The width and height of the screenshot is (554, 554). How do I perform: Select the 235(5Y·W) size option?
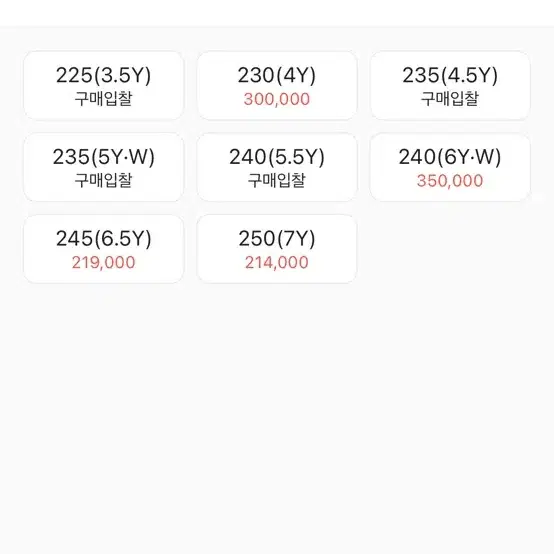(104, 167)
